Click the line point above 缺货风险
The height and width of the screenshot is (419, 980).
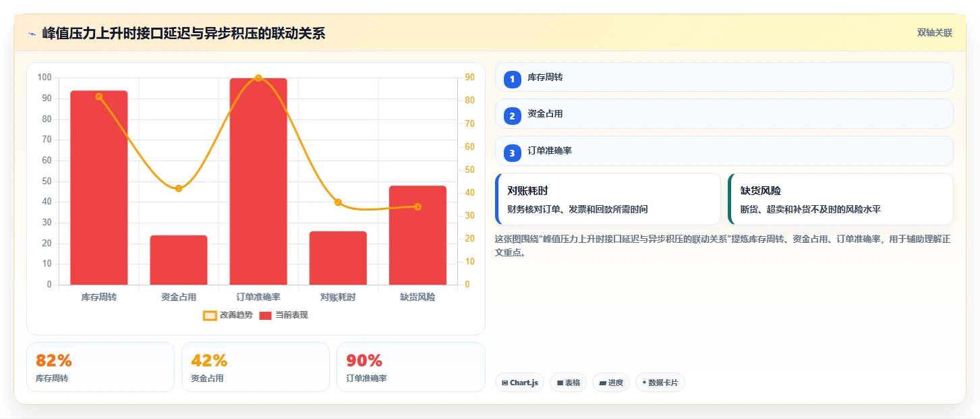click(x=417, y=206)
